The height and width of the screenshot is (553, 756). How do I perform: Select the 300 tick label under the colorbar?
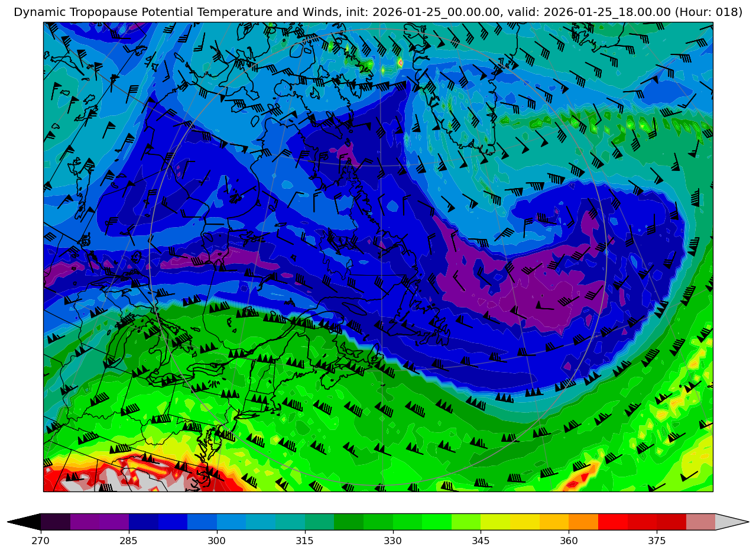217,541
